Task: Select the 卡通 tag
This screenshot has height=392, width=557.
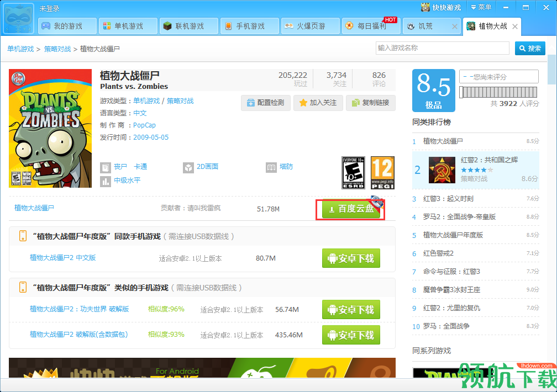Action: pos(140,167)
